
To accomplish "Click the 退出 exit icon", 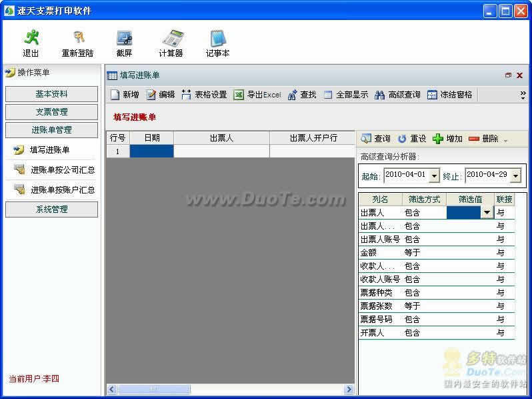I will (31, 43).
